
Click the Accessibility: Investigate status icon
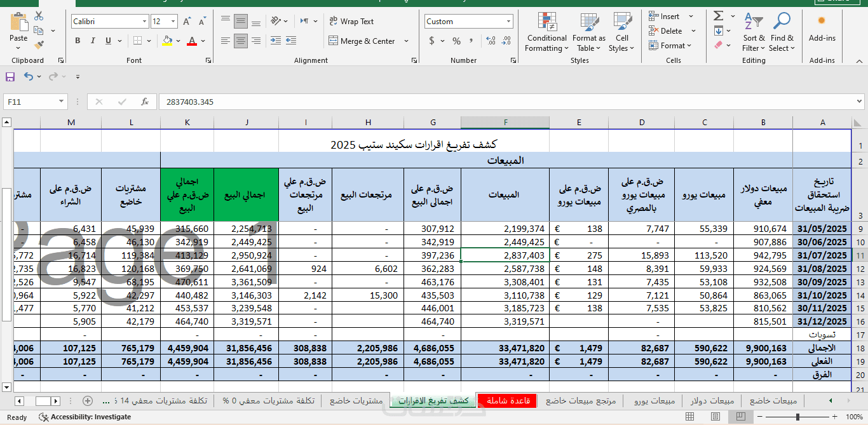click(44, 417)
